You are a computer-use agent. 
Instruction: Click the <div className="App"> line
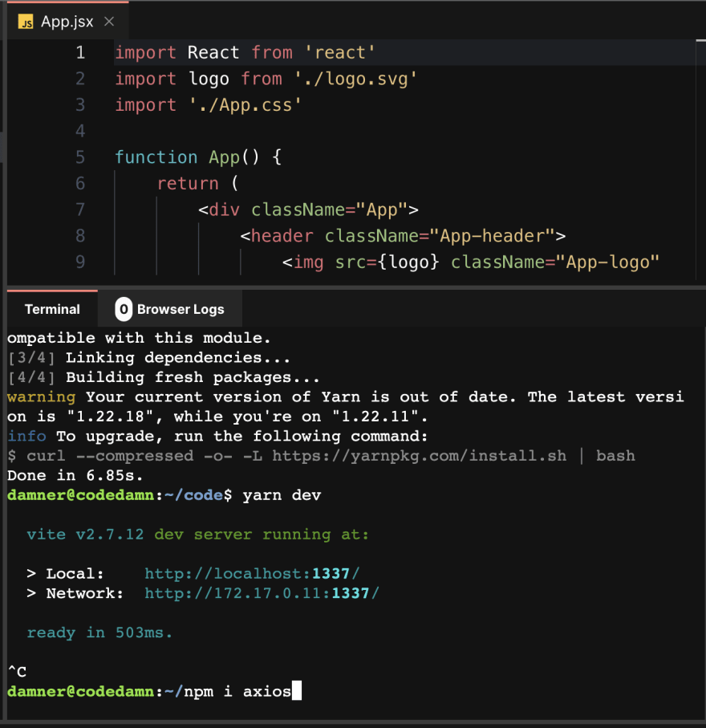click(308, 209)
